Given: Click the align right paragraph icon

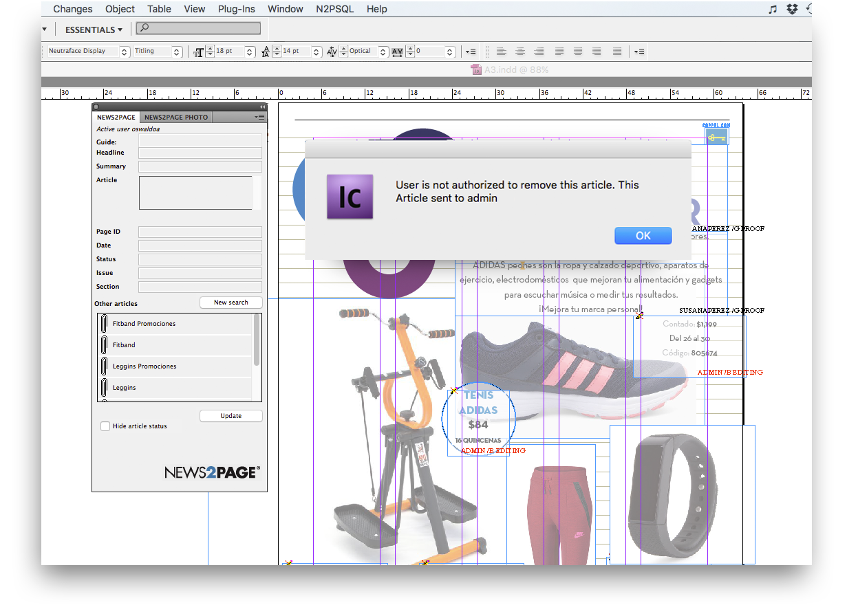Looking at the screenshot, I should 539,52.
